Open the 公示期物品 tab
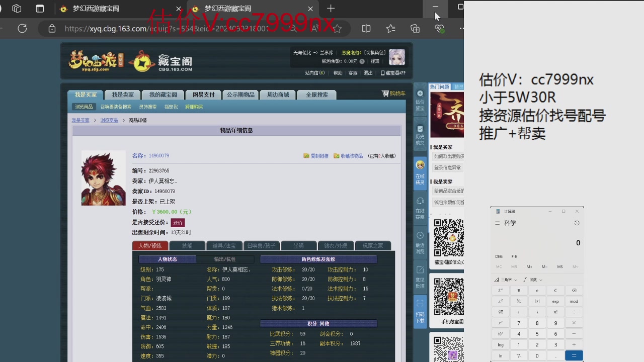 pos(240,95)
